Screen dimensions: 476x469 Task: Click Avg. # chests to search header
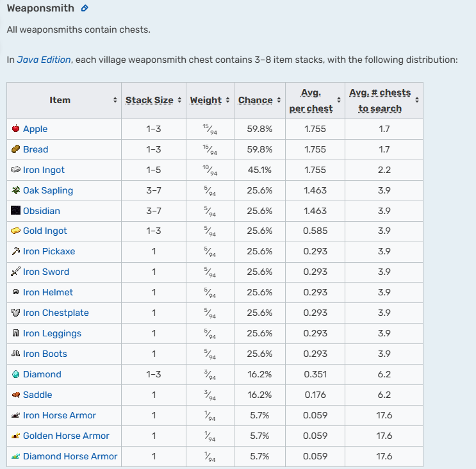pos(380,101)
